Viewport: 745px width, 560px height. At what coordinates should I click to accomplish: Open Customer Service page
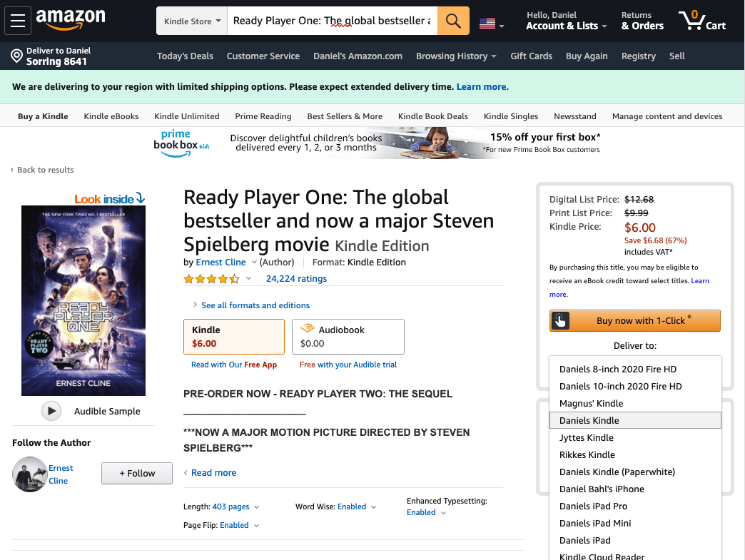click(x=263, y=56)
